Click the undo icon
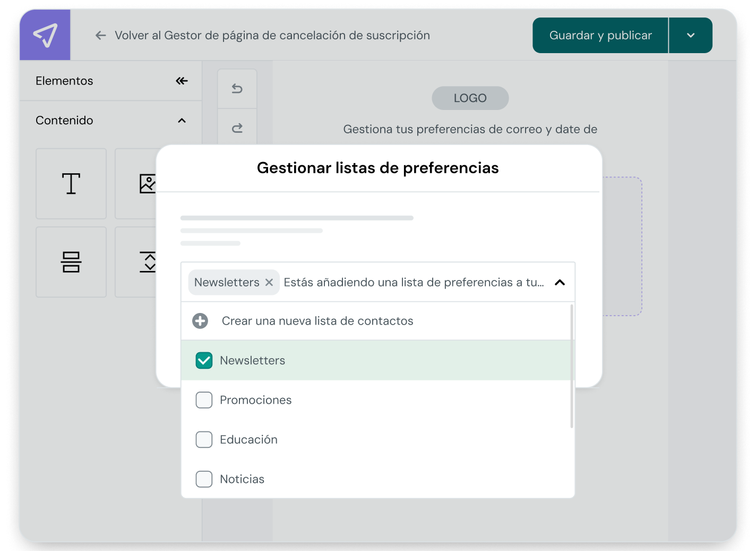756x551 pixels. (x=237, y=88)
